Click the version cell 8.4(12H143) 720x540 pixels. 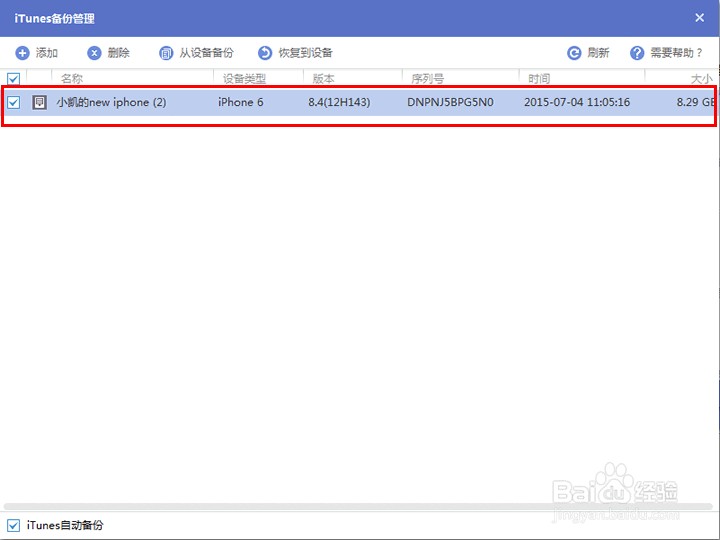(x=339, y=102)
